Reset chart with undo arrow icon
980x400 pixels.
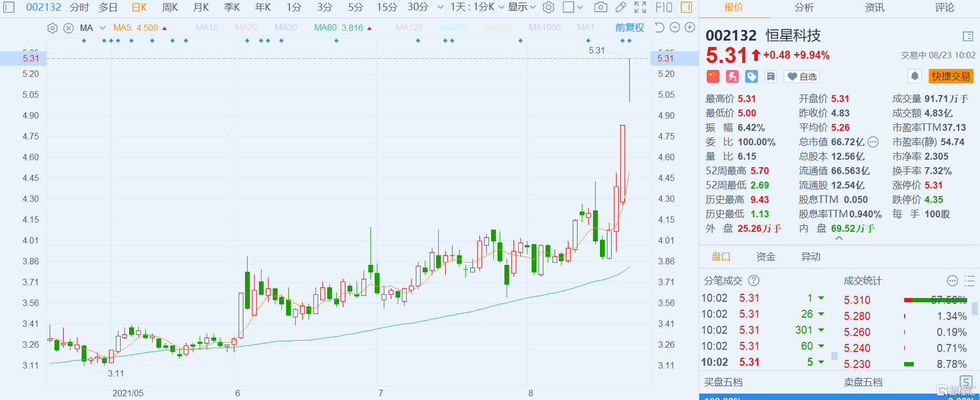[660, 27]
